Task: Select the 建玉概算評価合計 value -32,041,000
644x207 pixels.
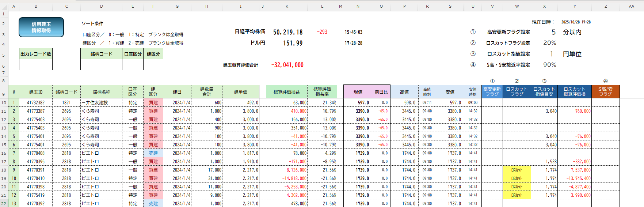Action: click(287, 65)
